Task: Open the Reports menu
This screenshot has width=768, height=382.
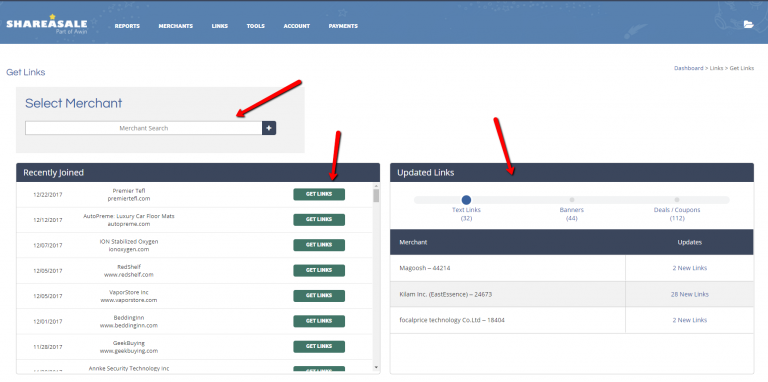Action: (127, 26)
